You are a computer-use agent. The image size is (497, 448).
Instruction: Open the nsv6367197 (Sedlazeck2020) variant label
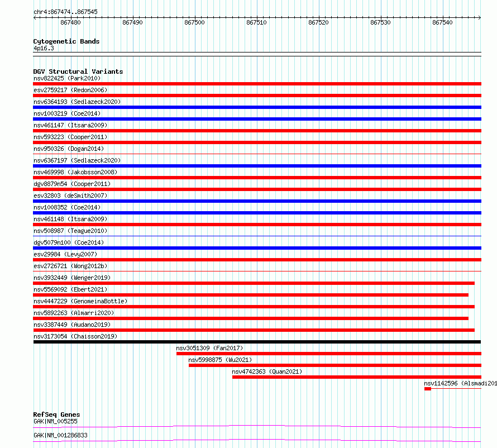[x=77, y=160]
